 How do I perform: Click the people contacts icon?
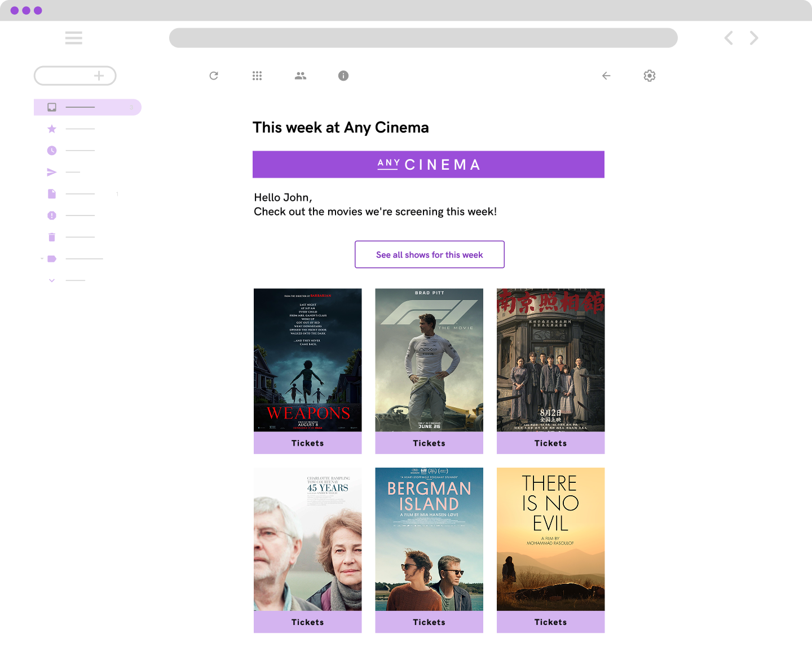(301, 76)
